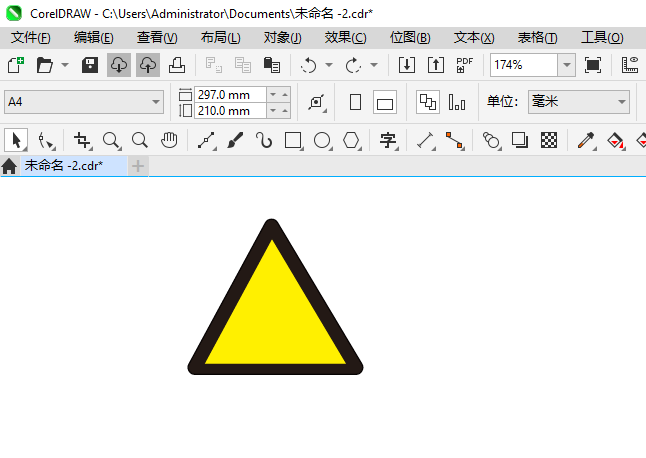This screenshot has height=458, width=646.
Task: Toggle the rulers icon
Action: pyautogui.click(x=630, y=65)
